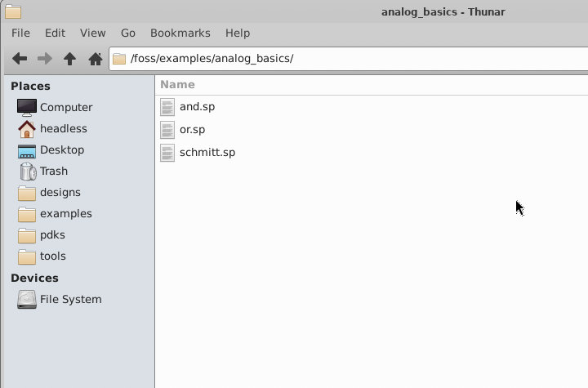The image size is (588, 388).
Task: Open the Help menu
Action: pyautogui.click(x=238, y=33)
